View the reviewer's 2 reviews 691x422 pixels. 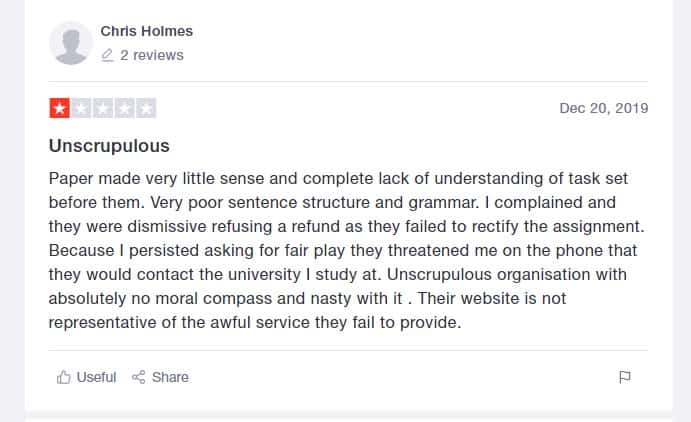point(152,55)
